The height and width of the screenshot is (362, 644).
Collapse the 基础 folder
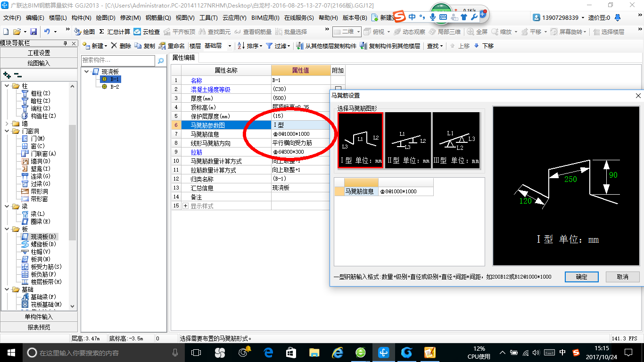point(7,289)
